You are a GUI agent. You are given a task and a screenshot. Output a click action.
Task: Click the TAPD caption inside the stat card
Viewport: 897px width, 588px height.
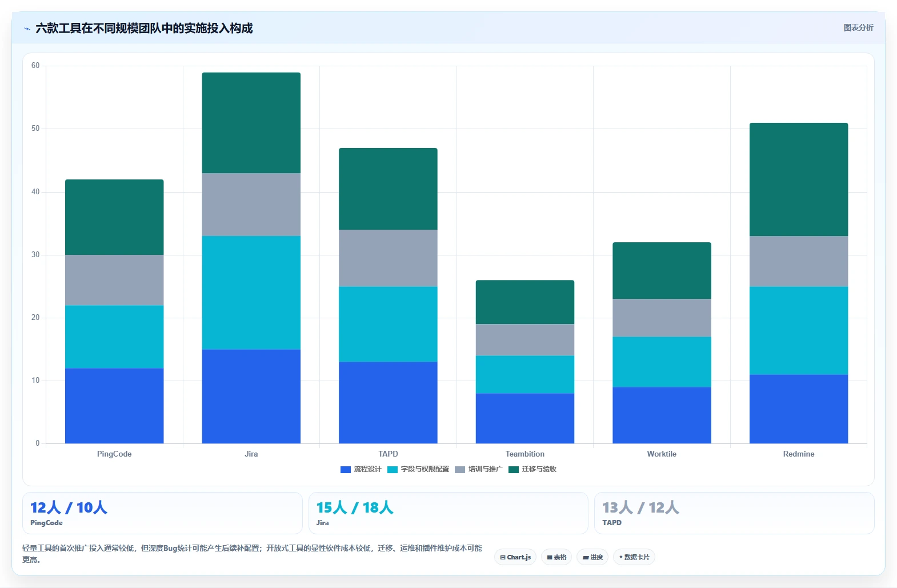[612, 523]
